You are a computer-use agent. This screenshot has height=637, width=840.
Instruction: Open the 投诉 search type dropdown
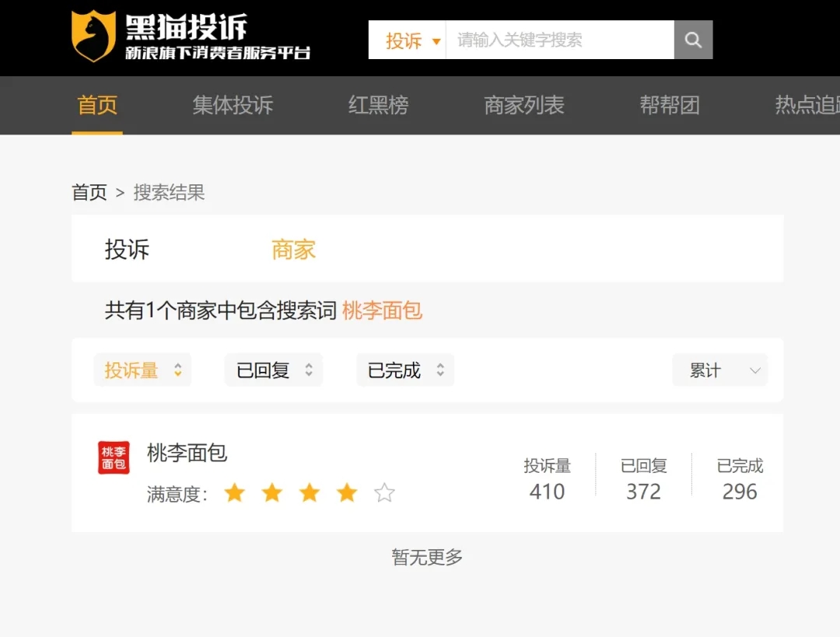pyautogui.click(x=407, y=40)
